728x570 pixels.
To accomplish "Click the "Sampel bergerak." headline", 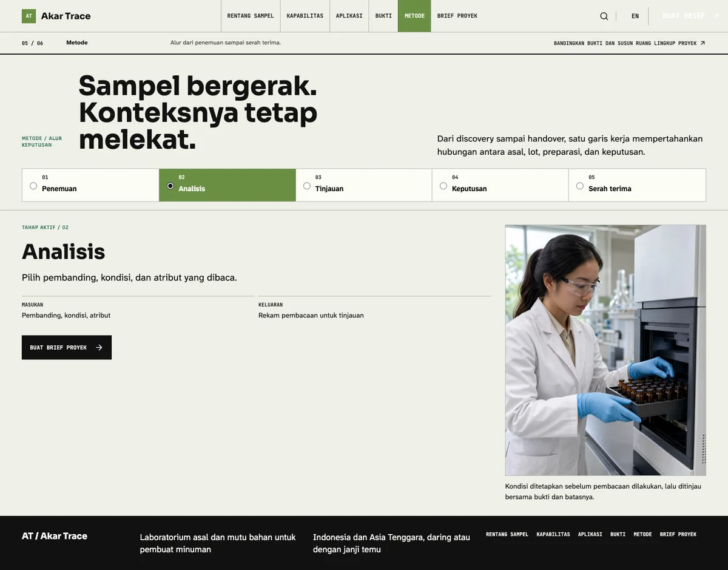I will [198, 86].
